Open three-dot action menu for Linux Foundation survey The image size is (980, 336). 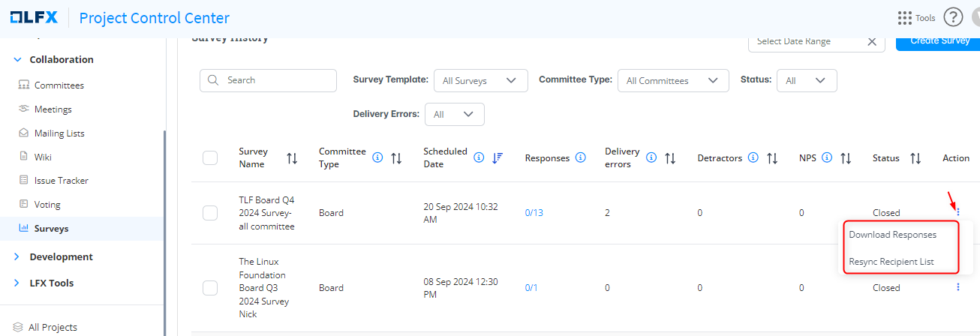coord(957,287)
